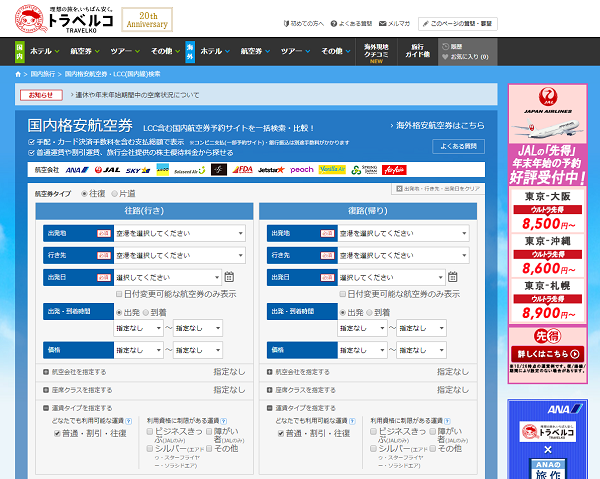The width and height of the screenshot is (600, 479).
Task: Open the return departure date calendar icon
Action: (453, 277)
